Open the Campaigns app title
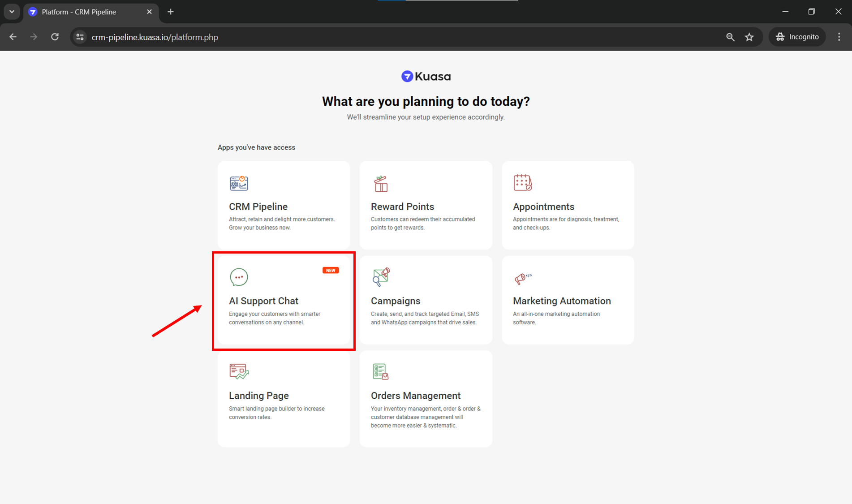The image size is (852, 504). coord(395,301)
